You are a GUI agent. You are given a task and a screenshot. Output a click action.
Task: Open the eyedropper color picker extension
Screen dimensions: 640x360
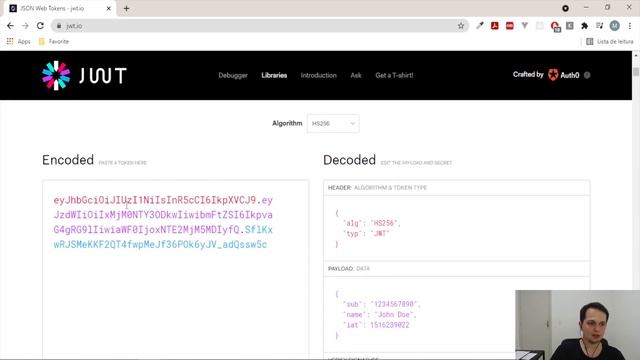pyautogui.click(x=480, y=26)
